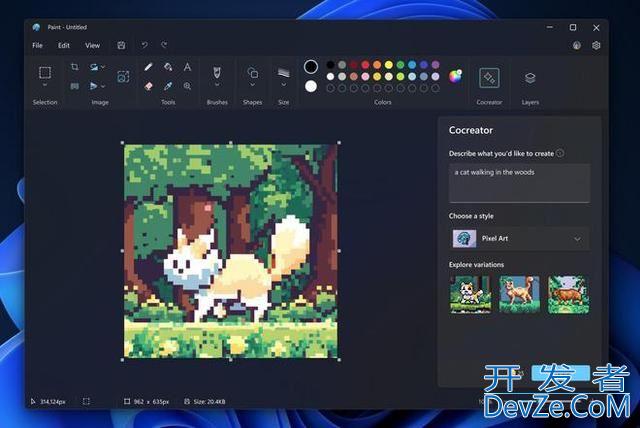Click the Redo arrow
Viewport: 640px width, 428px height.
[164, 45]
